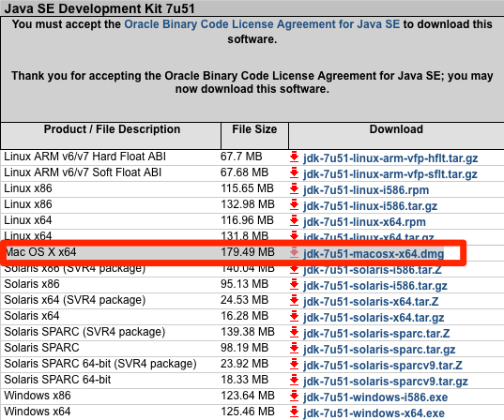Click the '132.98 MB' file size
504x420 pixels.
(x=248, y=204)
